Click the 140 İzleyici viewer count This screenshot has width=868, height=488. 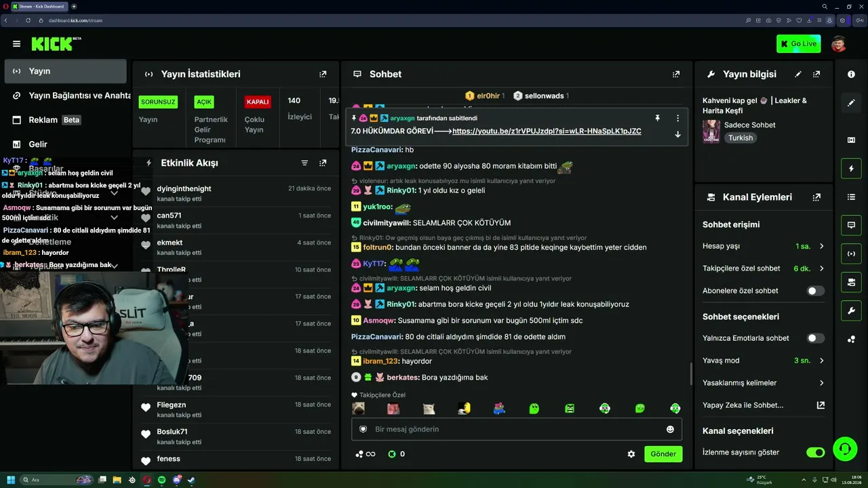(299, 108)
